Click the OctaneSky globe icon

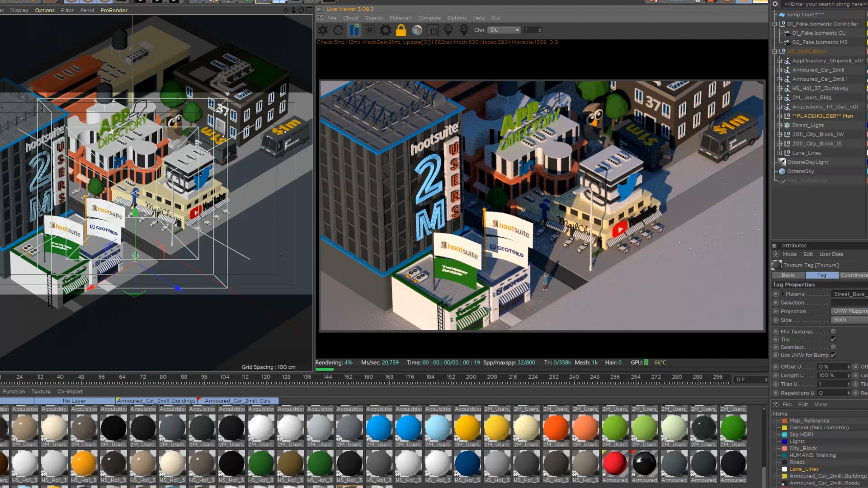[x=782, y=171]
